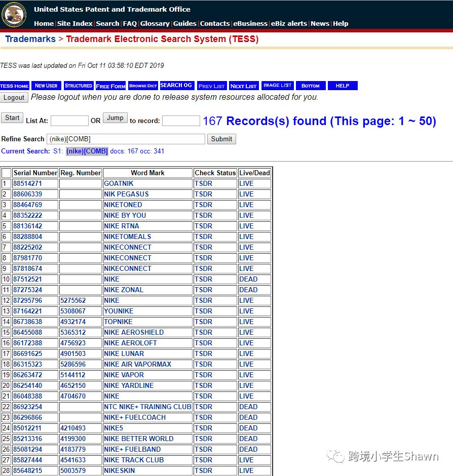The image size is (453, 476).
Task: Open Site Index in top navigation
Action: point(75,23)
